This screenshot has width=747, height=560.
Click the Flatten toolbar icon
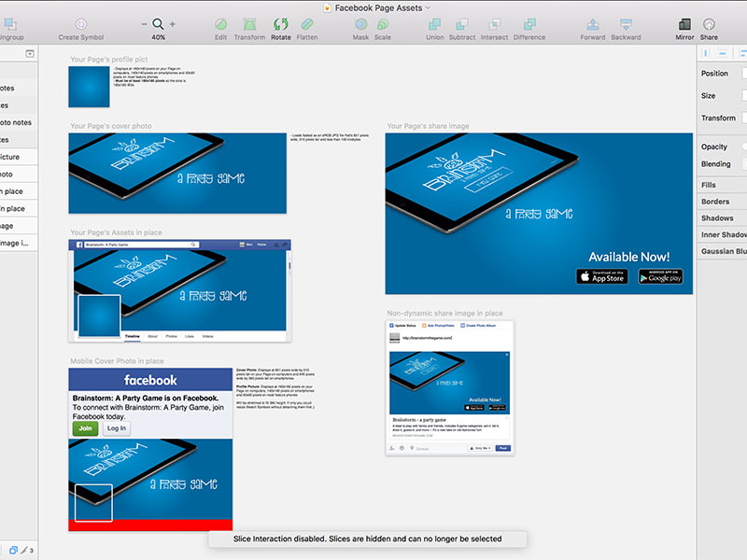point(307,24)
